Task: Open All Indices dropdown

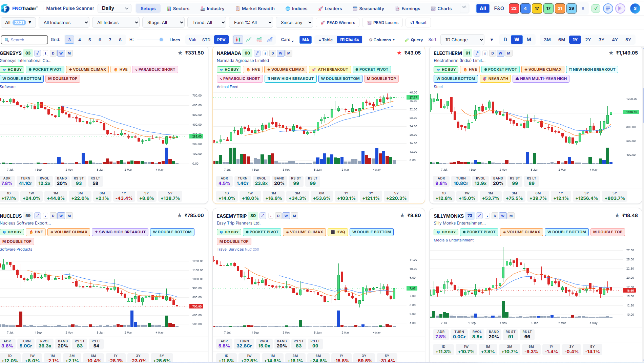Action: click(x=116, y=23)
